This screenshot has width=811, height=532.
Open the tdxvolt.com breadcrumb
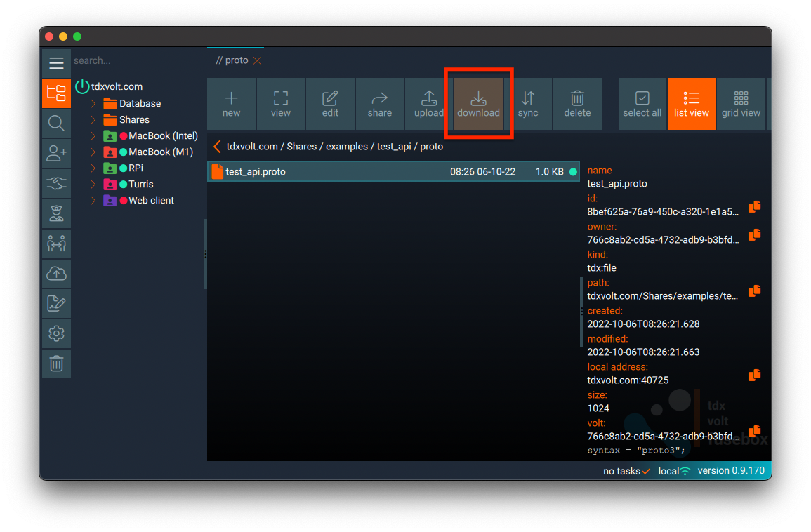click(x=252, y=147)
